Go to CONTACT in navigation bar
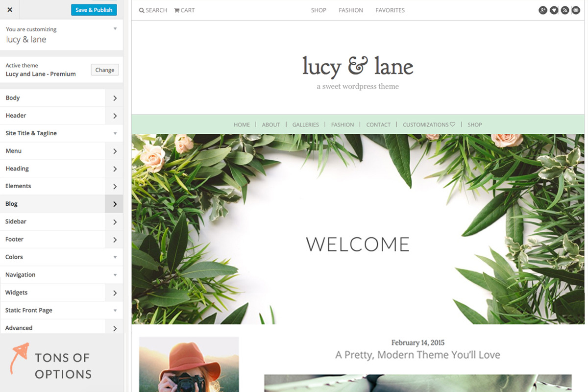The height and width of the screenshot is (392, 588). pos(378,125)
